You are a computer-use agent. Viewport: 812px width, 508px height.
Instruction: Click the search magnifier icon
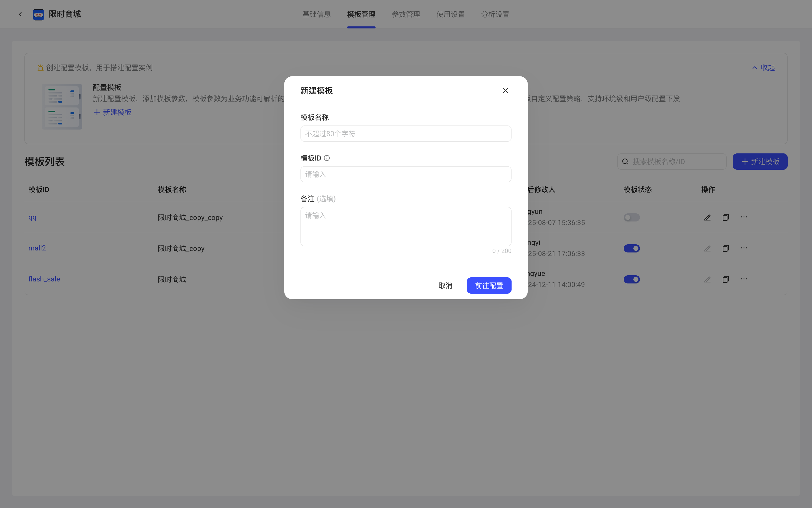coord(625,162)
